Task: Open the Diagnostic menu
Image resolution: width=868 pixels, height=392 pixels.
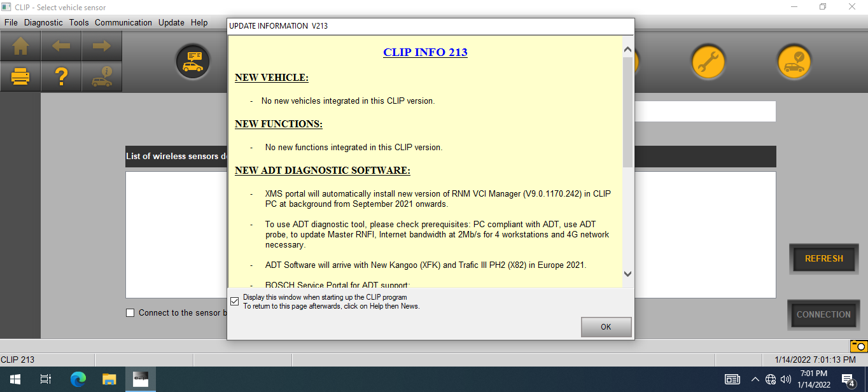Action: tap(43, 22)
